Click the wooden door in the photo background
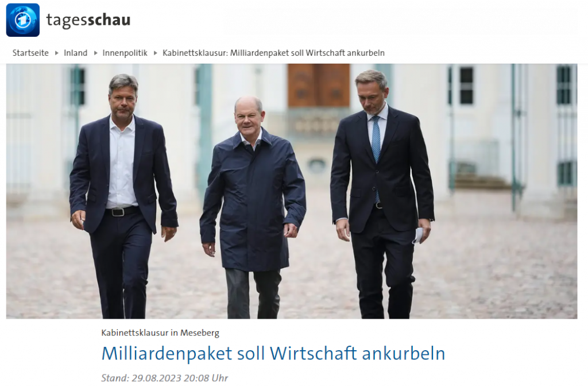The width and height of the screenshot is (588, 387). pyautogui.click(x=319, y=85)
